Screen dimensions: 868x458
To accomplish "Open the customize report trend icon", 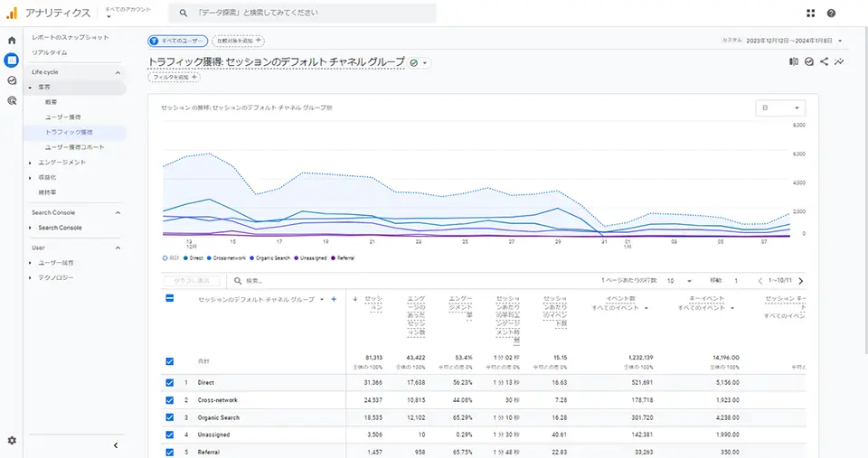I will click(839, 62).
